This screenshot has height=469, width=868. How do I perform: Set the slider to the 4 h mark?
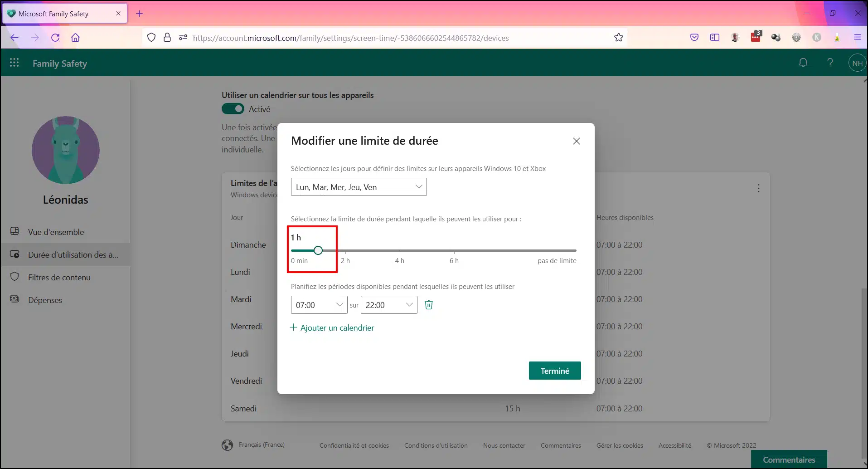[400, 250]
